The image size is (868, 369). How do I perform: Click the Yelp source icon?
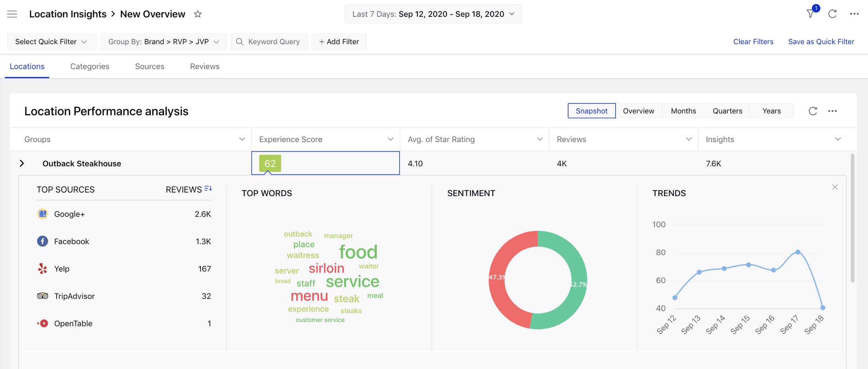tap(42, 269)
